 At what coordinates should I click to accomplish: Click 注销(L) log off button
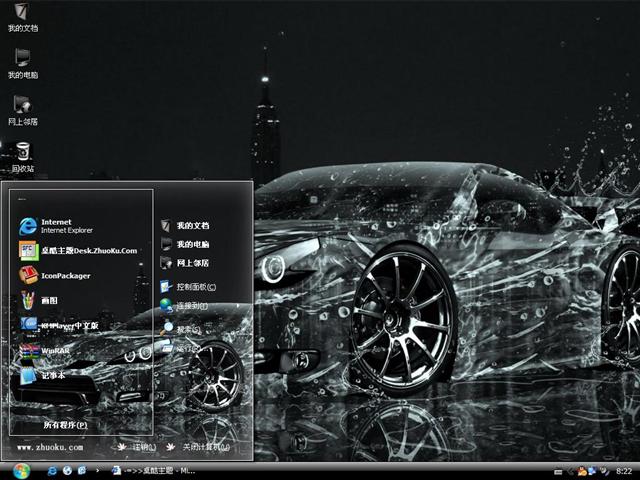(137, 447)
